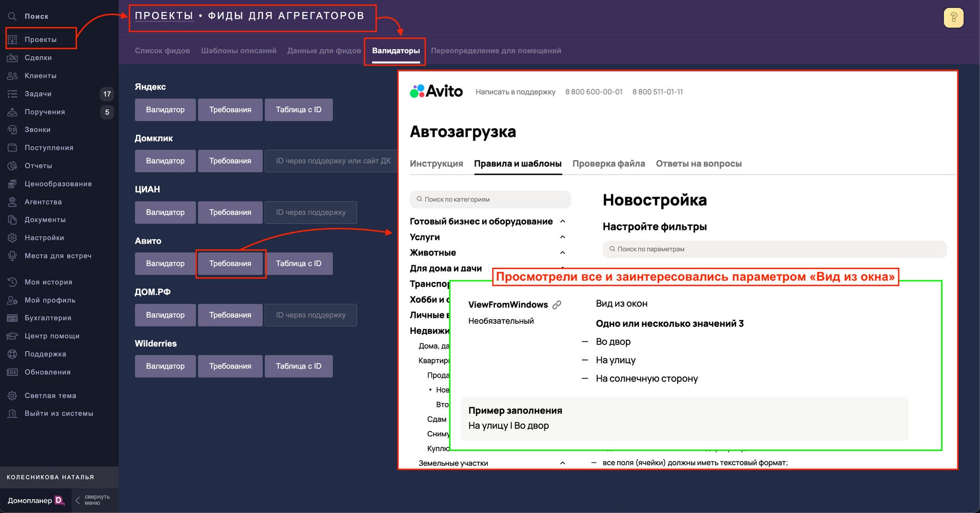980x513 pixels.
Task: Click the Центр помощи graduation cap icon
Action: coord(12,336)
